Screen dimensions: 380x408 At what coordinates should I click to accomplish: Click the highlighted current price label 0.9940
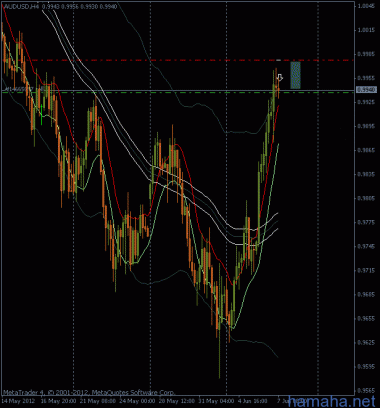pyautogui.click(x=367, y=89)
